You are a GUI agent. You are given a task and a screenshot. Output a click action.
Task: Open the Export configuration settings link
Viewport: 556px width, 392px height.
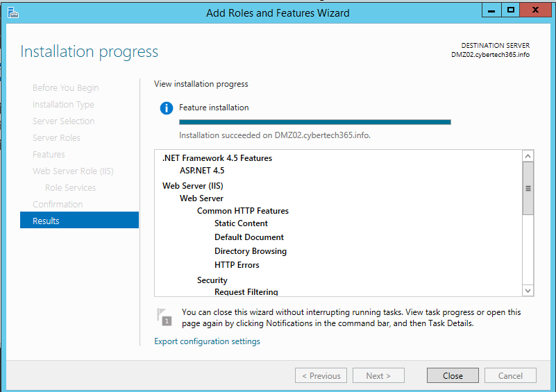(207, 341)
